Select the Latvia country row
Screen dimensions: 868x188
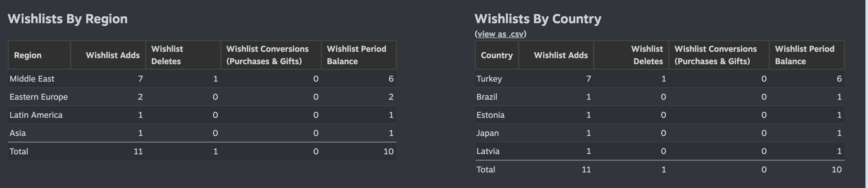pos(660,151)
